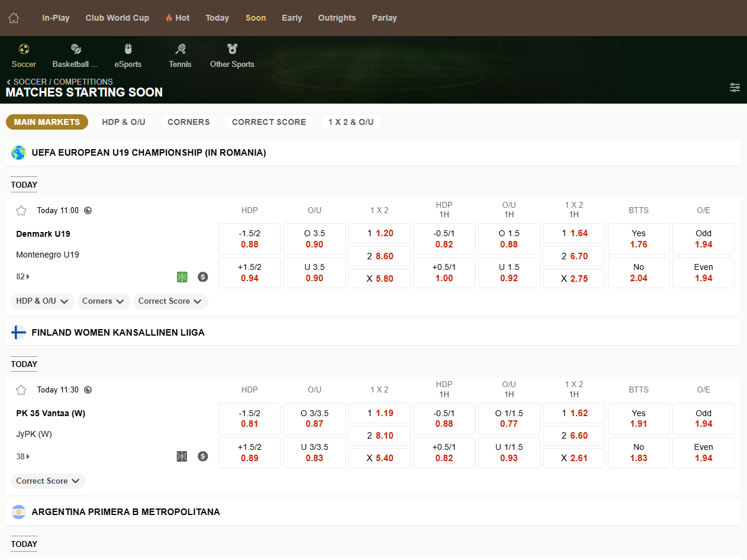Bet Denmark U19 handicap -1.5/2 at 0.88

tap(249, 239)
